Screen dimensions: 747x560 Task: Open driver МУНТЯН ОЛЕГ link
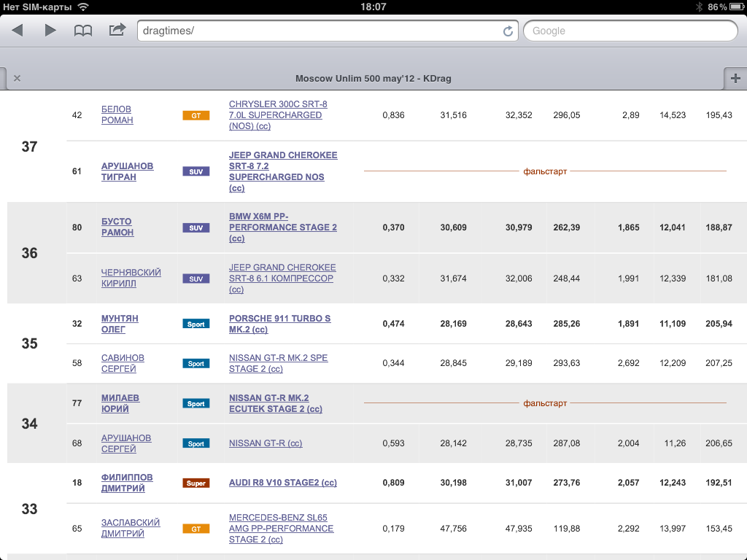coord(120,324)
